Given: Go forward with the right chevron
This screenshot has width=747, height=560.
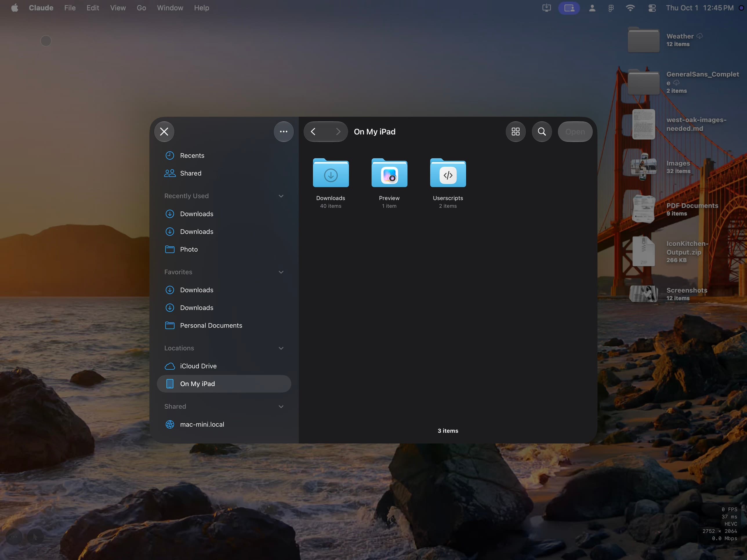Looking at the screenshot, I should click(338, 132).
